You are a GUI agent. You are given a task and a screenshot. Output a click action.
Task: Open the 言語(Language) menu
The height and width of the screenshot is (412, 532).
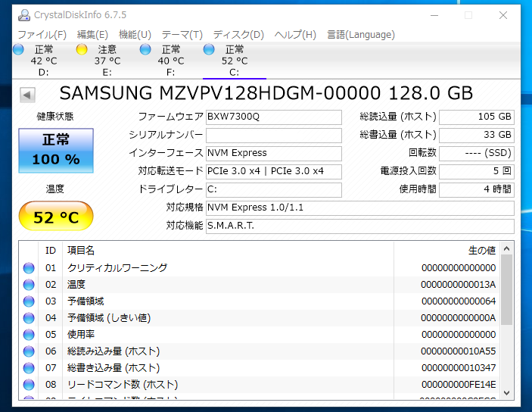coord(361,35)
